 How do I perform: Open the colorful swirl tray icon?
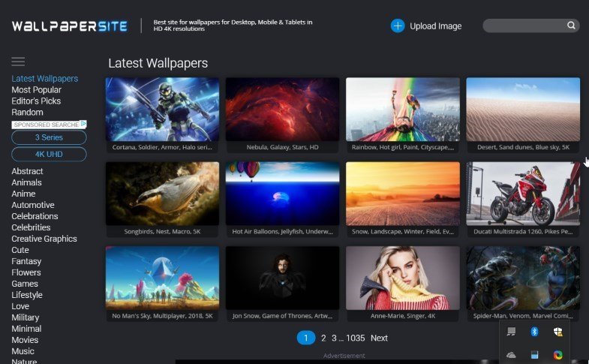click(x=557, y=354)
